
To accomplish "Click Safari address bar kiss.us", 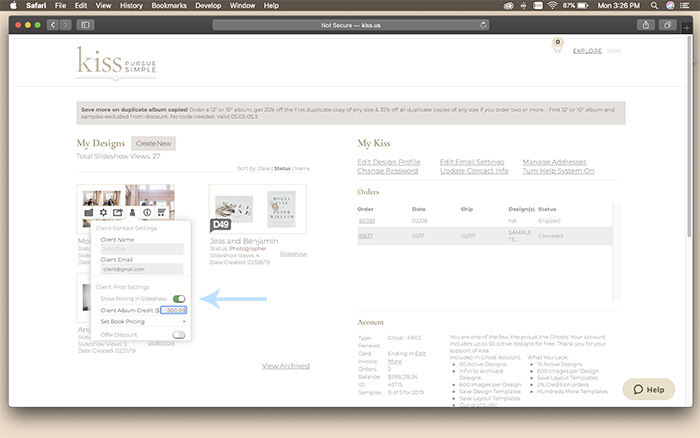I will 350,25.
